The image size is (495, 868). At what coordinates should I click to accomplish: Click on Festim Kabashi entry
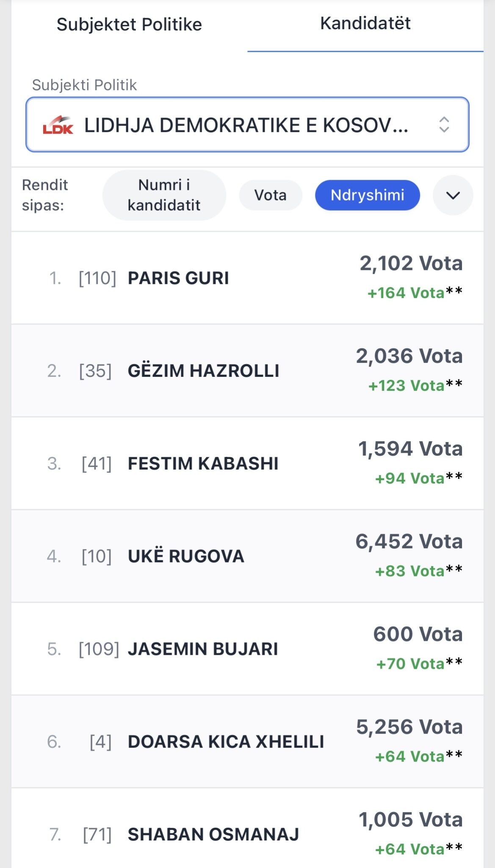coord(203,464)
